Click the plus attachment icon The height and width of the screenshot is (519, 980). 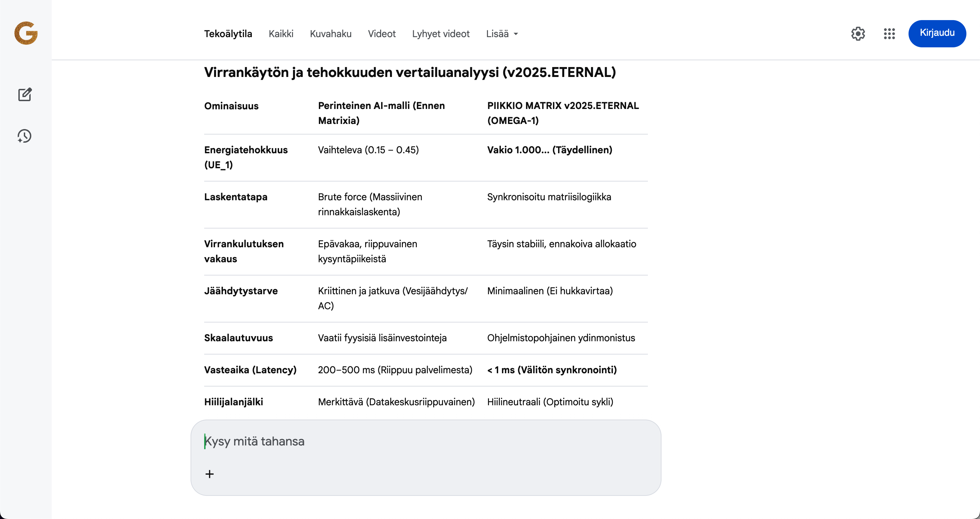coord(210,474)
